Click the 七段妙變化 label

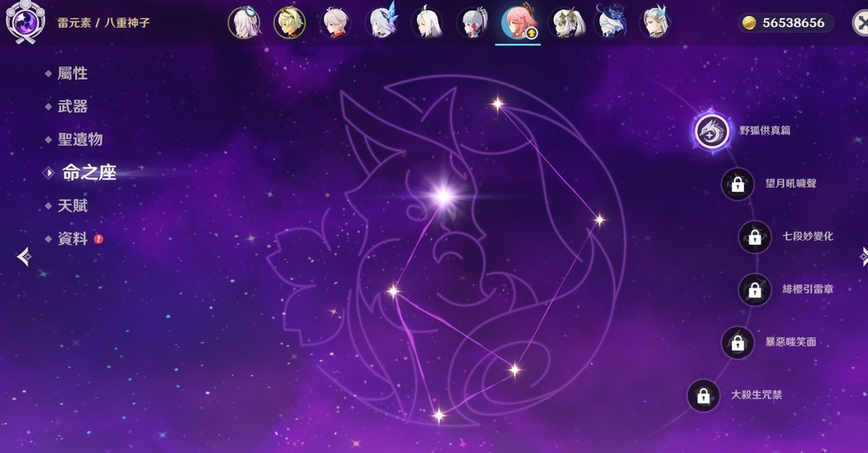pyautogui.click(x=808, y=237)
